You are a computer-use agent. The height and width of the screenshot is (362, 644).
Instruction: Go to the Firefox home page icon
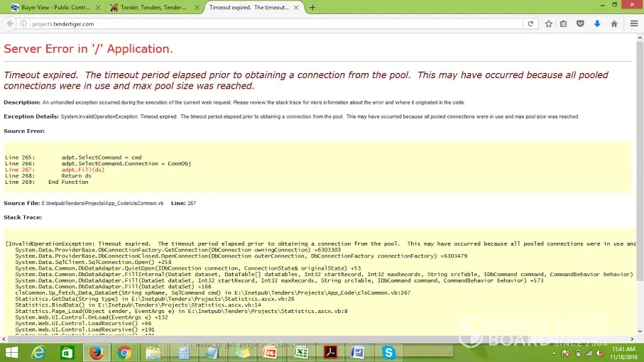click(614, 23)
